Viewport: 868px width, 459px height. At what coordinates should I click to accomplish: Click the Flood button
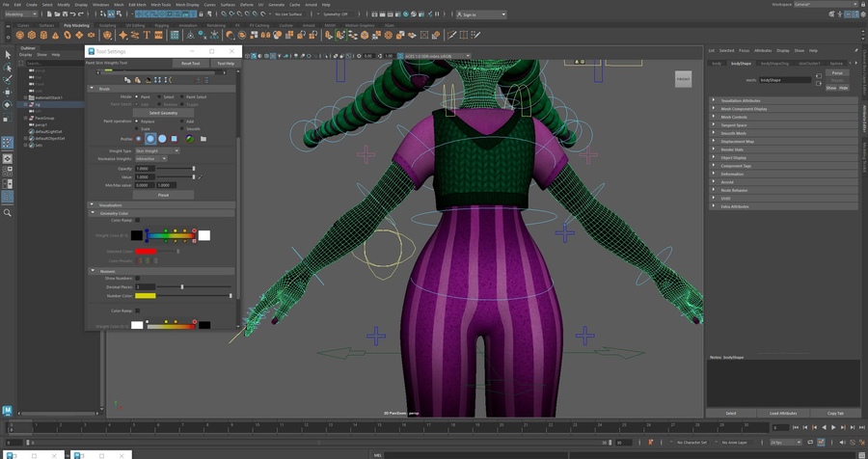click(163, 195)
